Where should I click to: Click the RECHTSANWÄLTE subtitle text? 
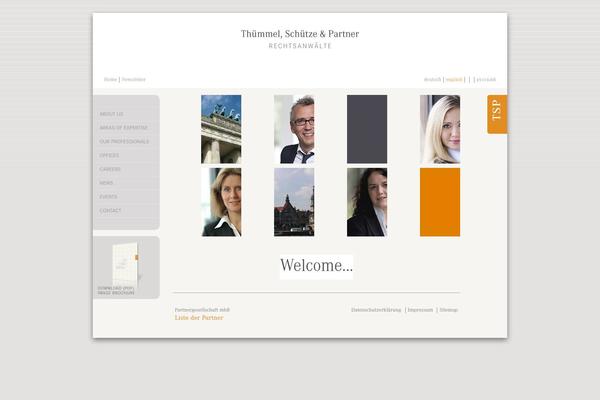pyautogui.click(x=300, y=46)
